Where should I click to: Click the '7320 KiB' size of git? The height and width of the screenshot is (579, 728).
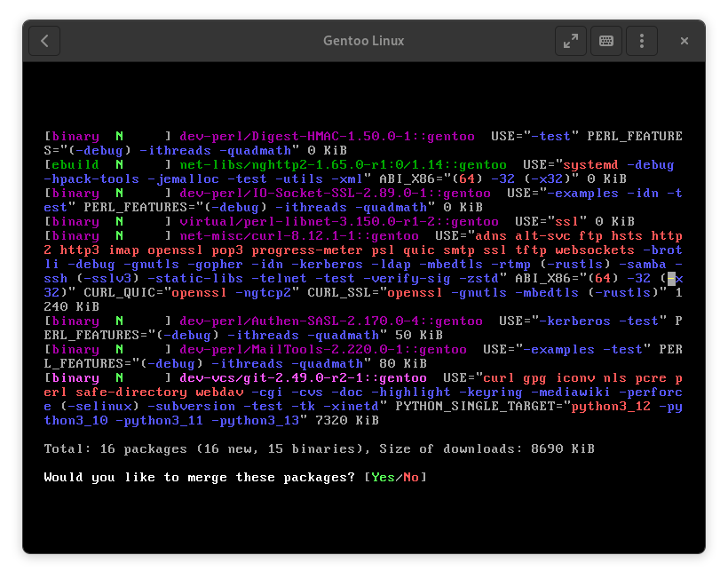(x=347, y=421)
